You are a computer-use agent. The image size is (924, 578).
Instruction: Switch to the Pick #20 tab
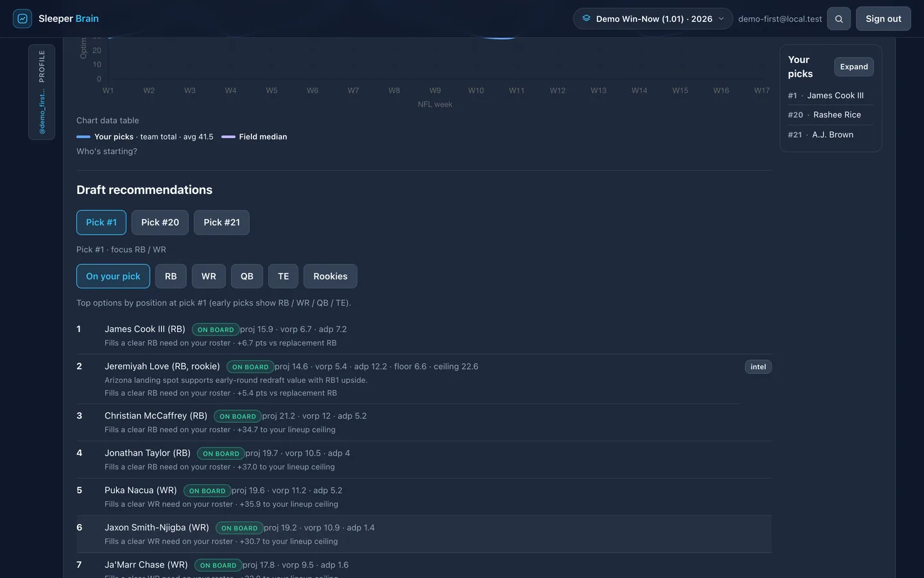click(160, 222)
